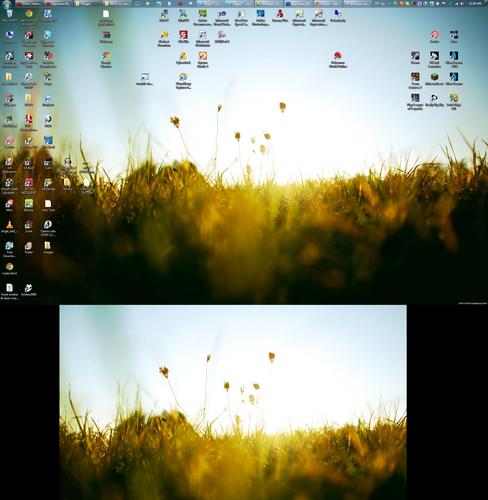Open the Audacity headphones shortcut

pyautogui.click(x=68, y=162)
